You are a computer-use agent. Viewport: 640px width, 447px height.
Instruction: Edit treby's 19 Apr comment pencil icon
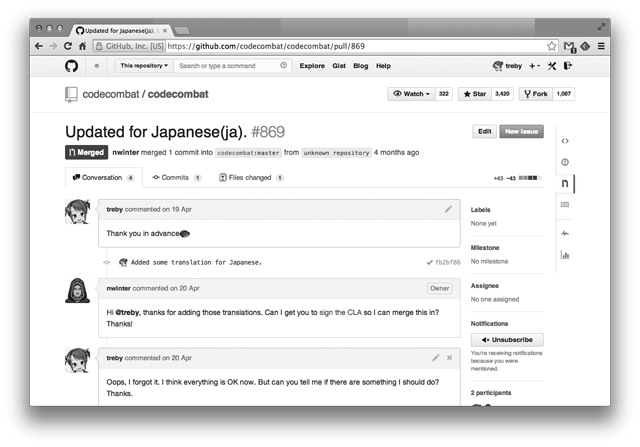pyautogui.click(x=448, y=209)
